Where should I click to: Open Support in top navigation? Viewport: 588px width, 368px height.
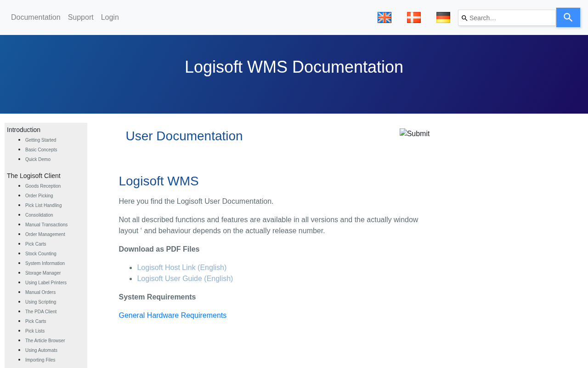pyautogui.click(x=81, y=17)
